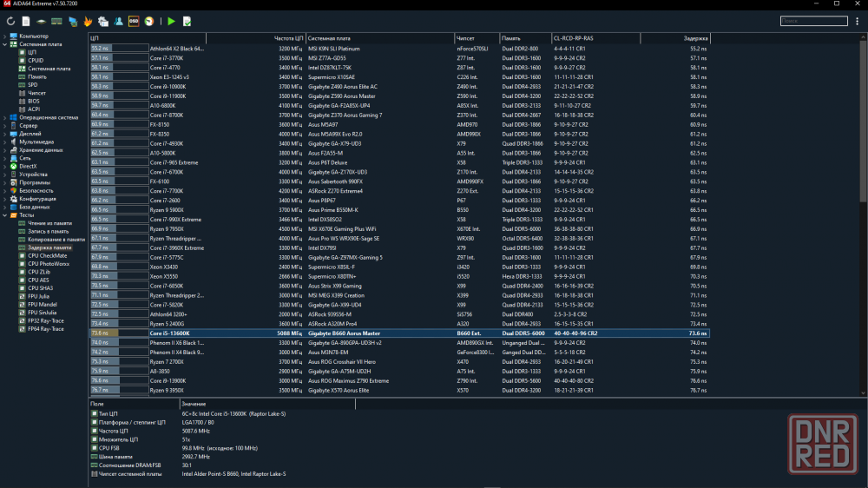Start benchmark with green play button
Image resolution: width=868 pixels, height=488 pixels.
pos(172,21)
